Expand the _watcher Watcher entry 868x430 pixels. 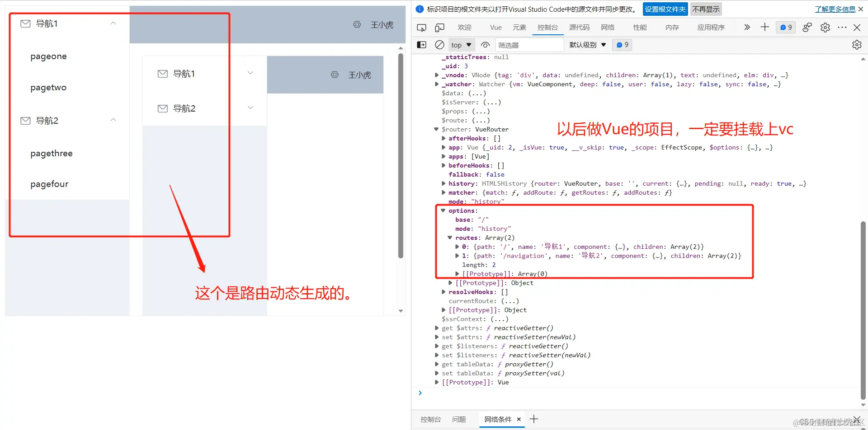click(437, 84)
